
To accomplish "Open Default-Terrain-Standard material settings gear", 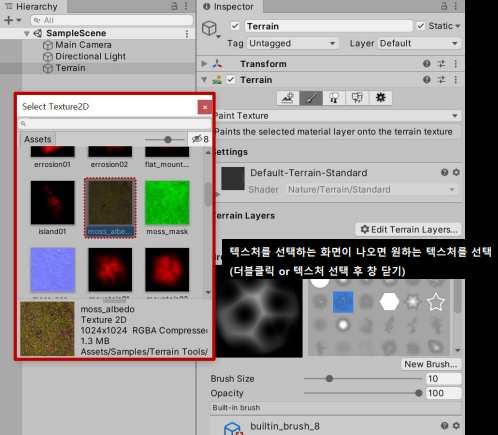I will pos(456,172).
